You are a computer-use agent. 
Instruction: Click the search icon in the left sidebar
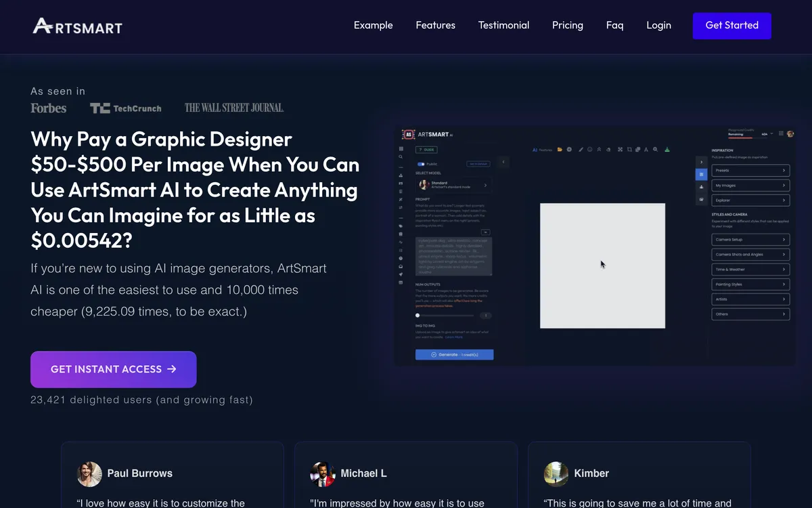coord(401,156)
